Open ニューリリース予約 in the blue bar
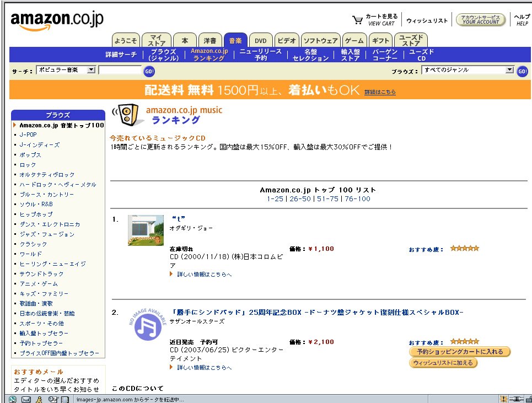 pos(261,54)
